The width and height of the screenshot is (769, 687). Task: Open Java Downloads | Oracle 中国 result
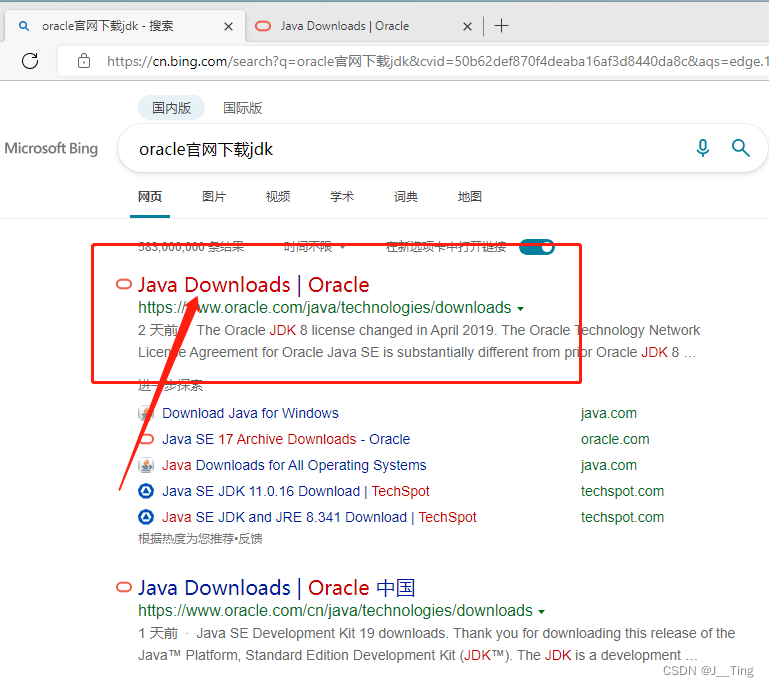(277, 588)
